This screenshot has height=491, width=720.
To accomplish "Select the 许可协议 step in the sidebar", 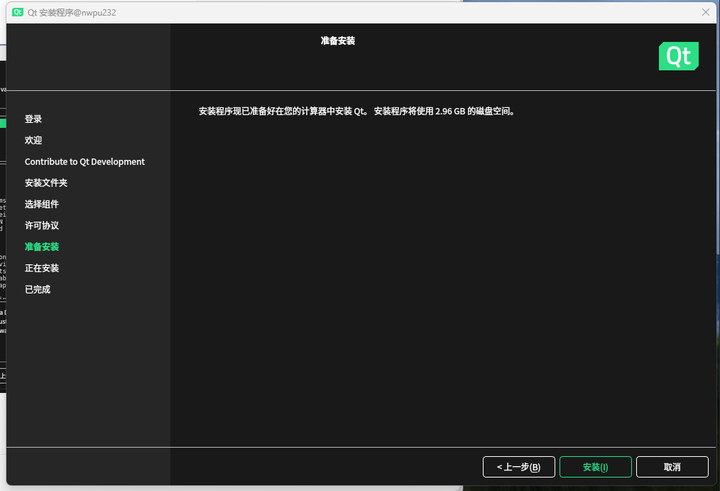I will coord(42,226).
